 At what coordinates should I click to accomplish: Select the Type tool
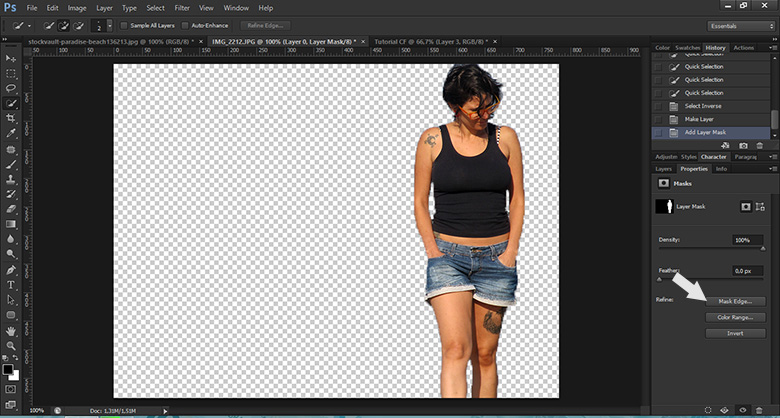[x=11, y=284]
